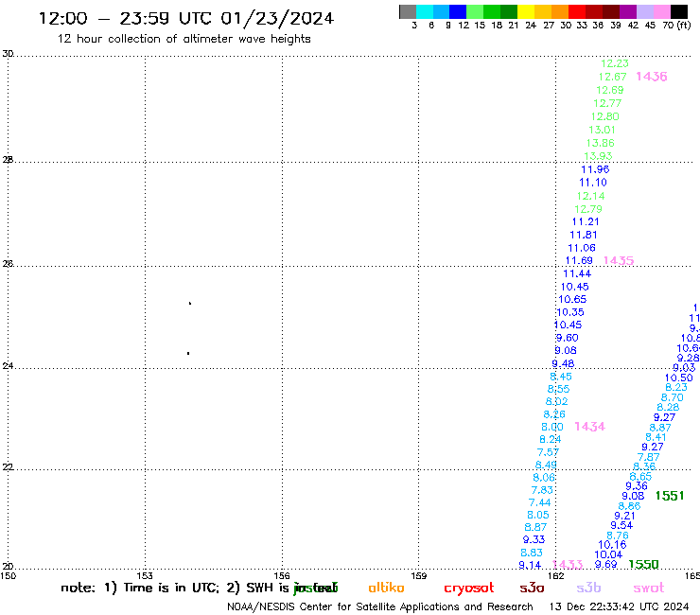This screenshot has height=615, width=700.
Task: Click the 's3a' satellite legend label
Action: (532, 589)
